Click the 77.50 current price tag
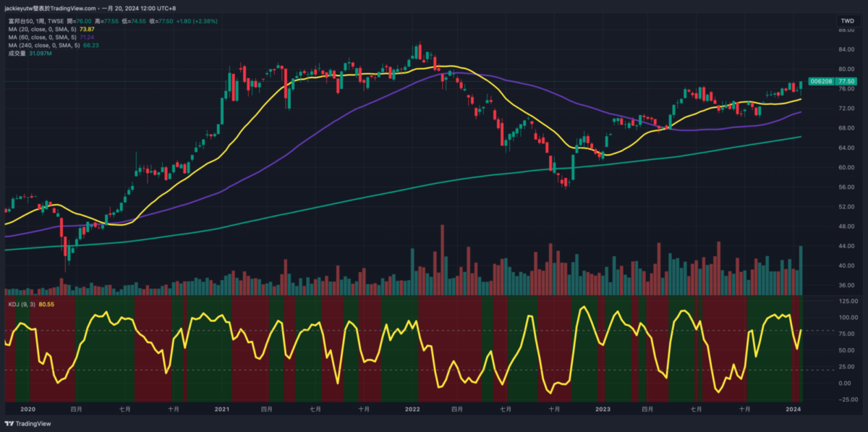868x432 pixels. pyautogui.click(x=847, y=82)
